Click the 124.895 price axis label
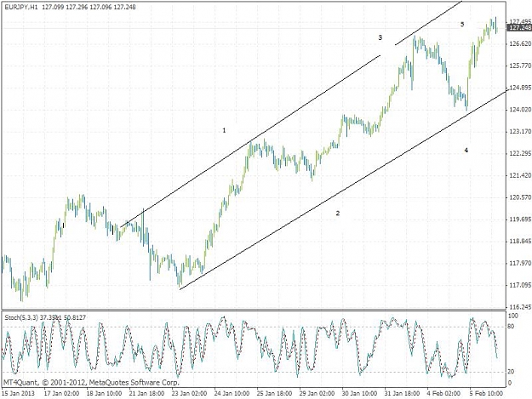The height and width of the screenshot is (399, 532). (x=520, y=88)
